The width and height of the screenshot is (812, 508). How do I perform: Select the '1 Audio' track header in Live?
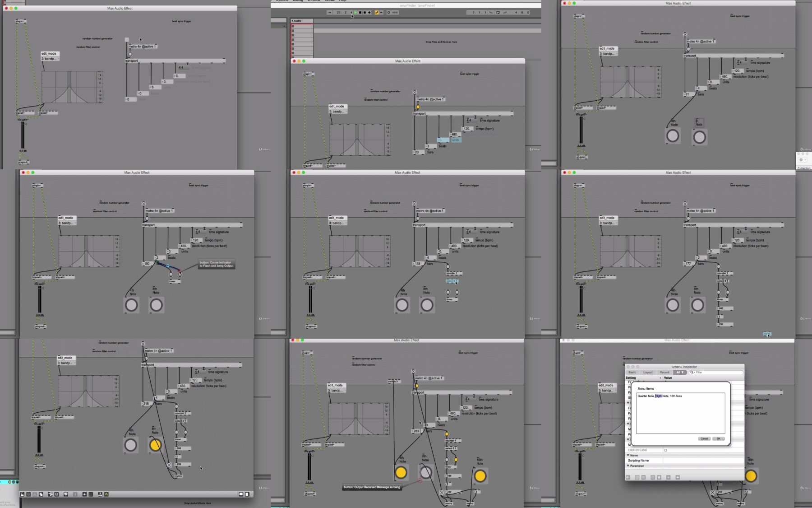pyautogui.click(x=302, y=21)
